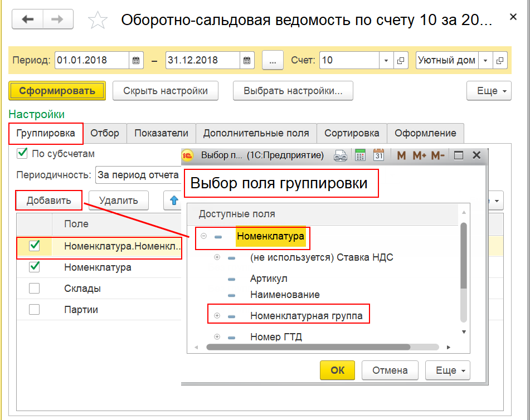Viewport: 530px width, 420px height.
Task: Open the Показатели tab
Action: 161,133
